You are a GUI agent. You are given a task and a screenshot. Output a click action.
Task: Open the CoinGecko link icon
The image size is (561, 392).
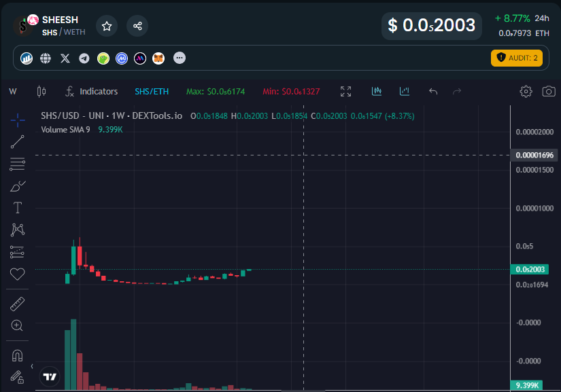103,58
